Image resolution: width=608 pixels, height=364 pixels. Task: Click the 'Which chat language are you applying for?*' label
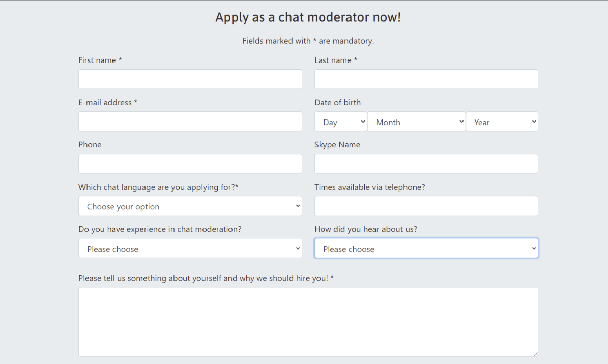click(158, 187)
